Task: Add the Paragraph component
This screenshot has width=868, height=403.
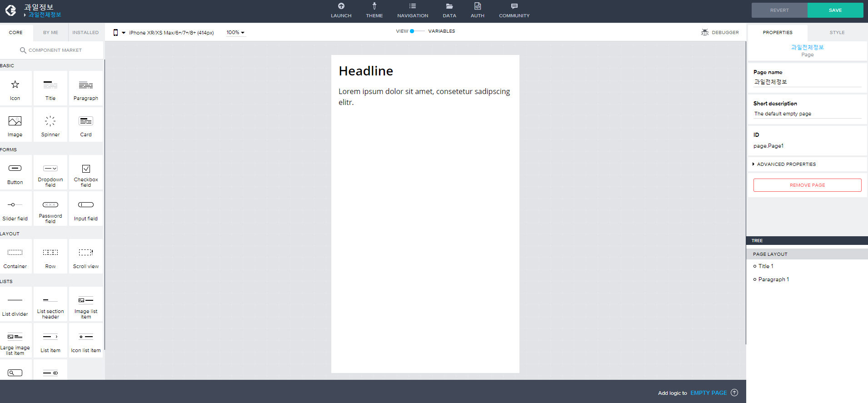Action: tap(86, 89)
